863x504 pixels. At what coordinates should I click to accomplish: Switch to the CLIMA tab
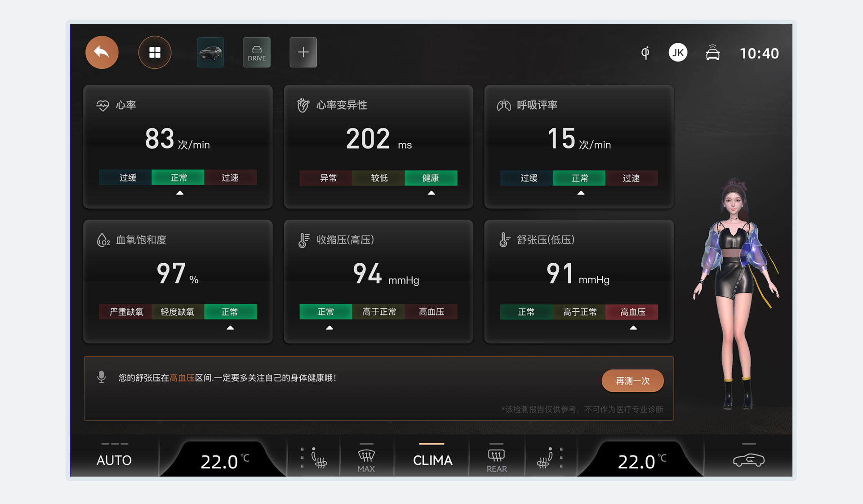(x=431, y=460)
